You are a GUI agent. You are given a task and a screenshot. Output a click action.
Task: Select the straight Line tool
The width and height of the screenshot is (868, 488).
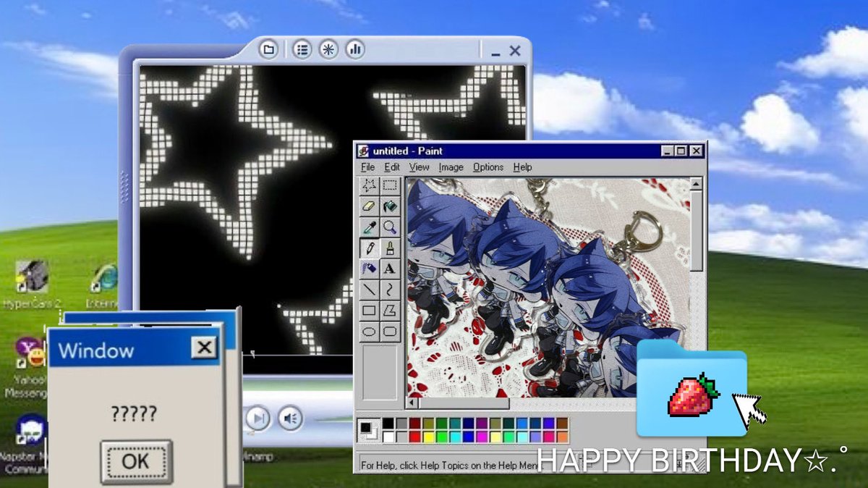370,290
